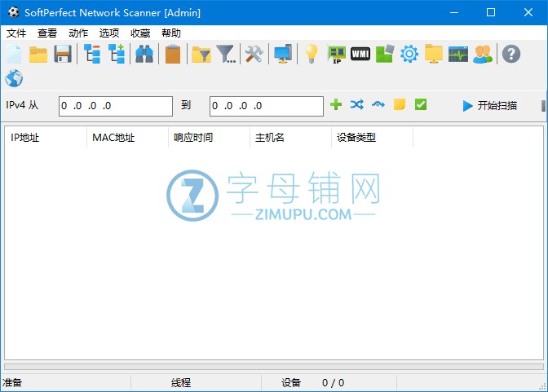Screen dimensions: 548x392
Task: Open options via hammer and wrench icon
Action: click(x=254, y=54)
